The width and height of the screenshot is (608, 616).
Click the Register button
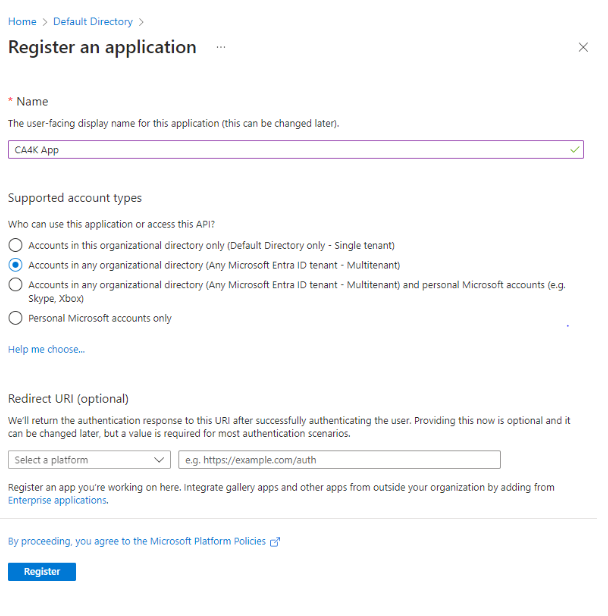click(x=42, y=572)
